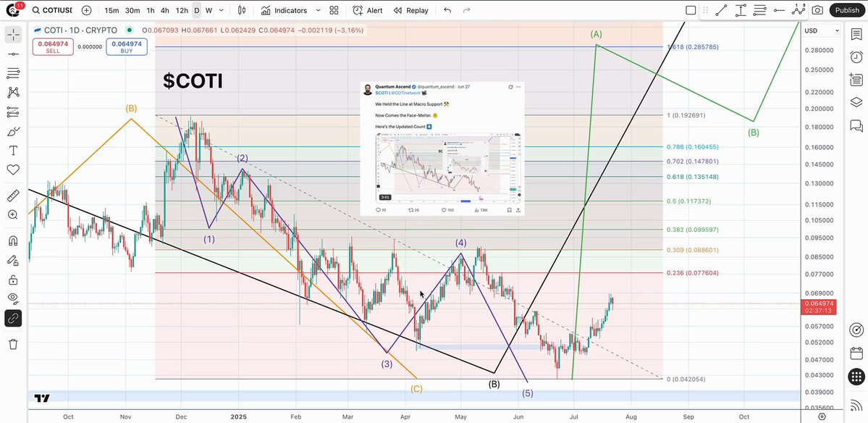Redo the chart action

(x=467, y=10)
